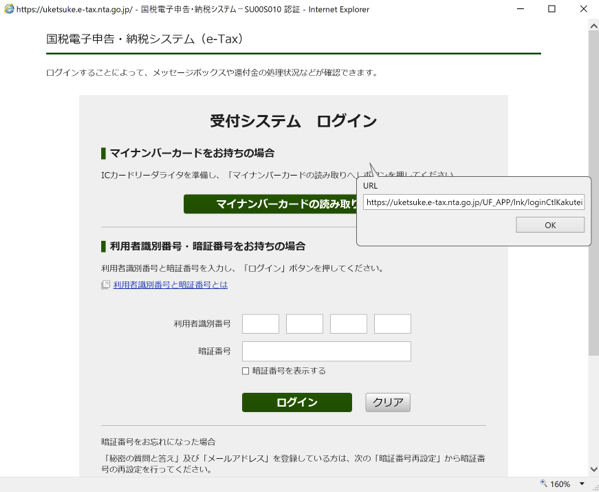Click the 受付システム ログイン heading
The image size is (599, 492).
coord(293,121)
